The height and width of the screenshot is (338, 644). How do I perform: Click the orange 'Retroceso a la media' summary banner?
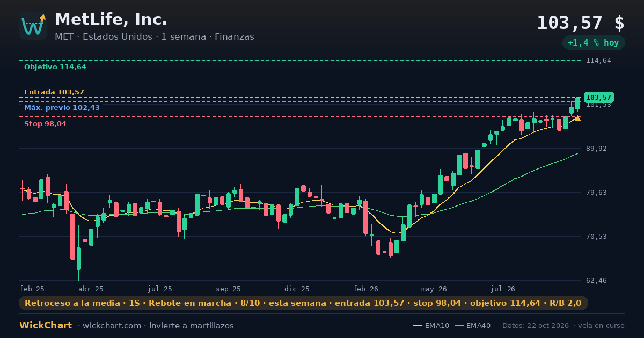[x=303, y=303]
